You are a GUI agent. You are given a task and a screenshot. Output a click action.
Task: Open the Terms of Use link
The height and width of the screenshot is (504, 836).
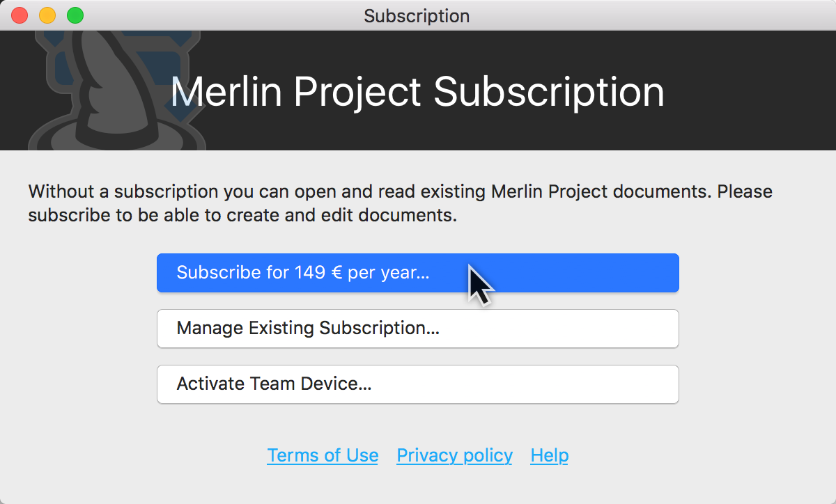click(323, 455)
